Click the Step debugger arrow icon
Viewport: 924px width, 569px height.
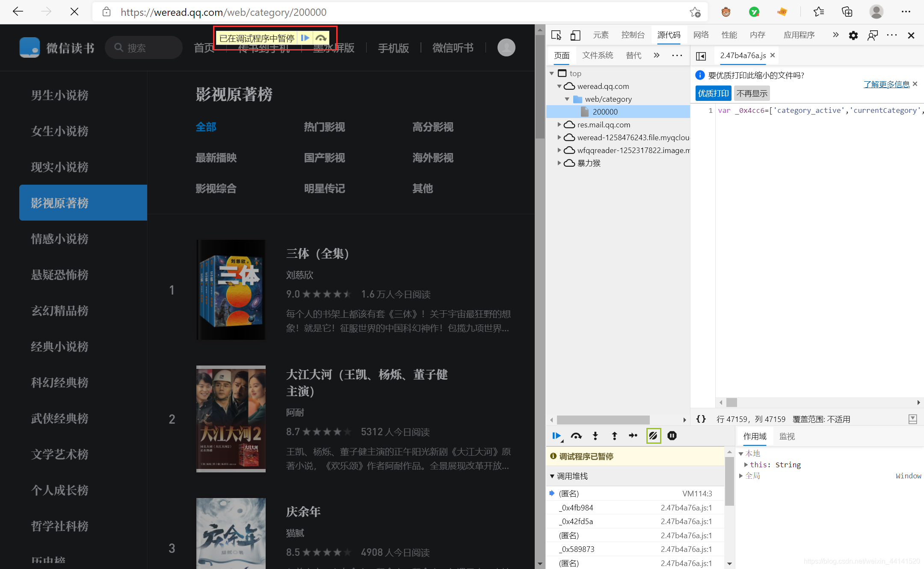(633, 436)
